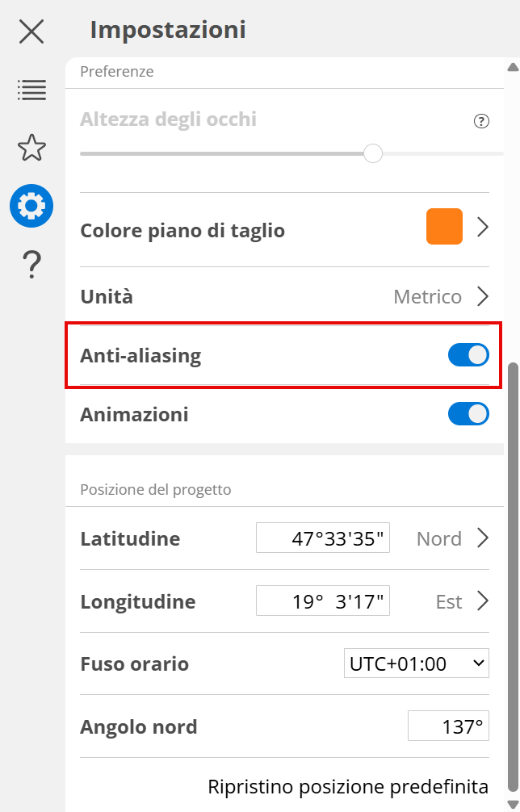This screenshot has width=520, height=812.
Task: Click the scrollbar down arrow
Action: point(512,802)
